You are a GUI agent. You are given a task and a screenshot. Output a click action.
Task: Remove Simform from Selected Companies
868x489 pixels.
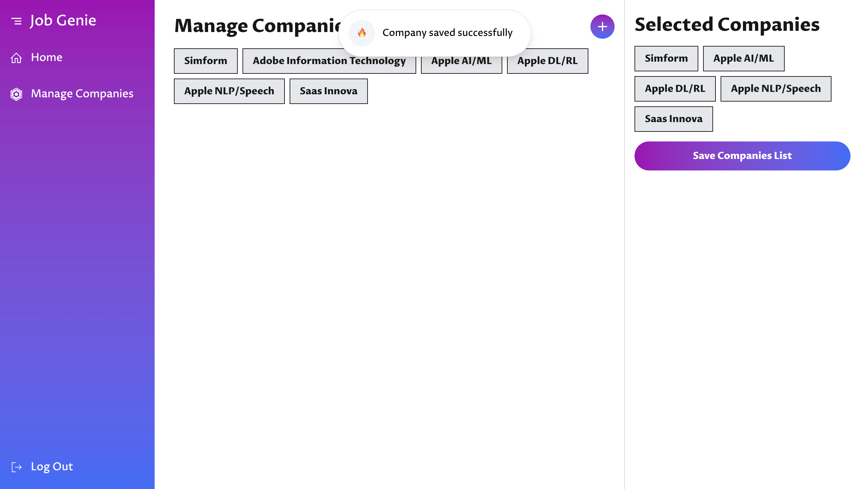coord(666,58)
